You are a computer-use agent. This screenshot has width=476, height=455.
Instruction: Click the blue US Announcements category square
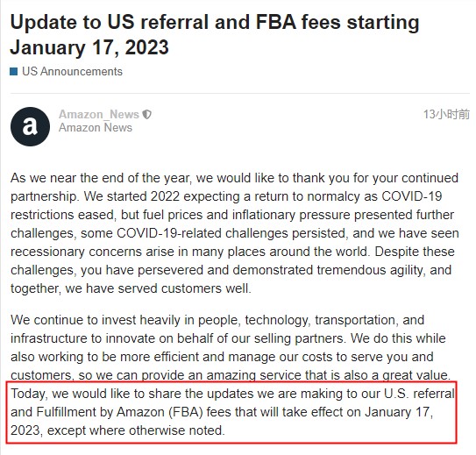point(14,72)
